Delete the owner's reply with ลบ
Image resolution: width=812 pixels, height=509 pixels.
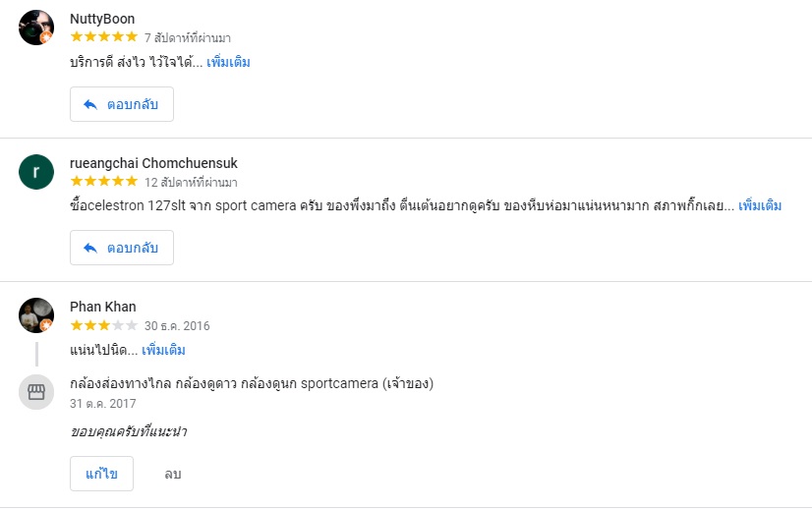pyautogui.click(x=173, y=474)
